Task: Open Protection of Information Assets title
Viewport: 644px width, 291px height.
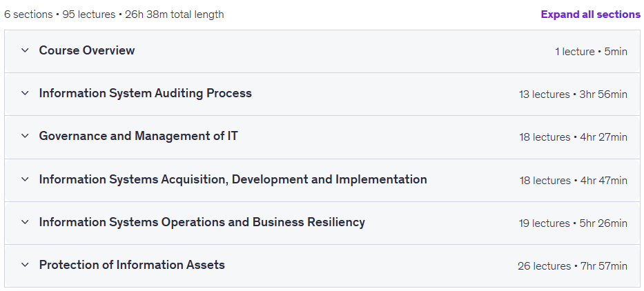Action: pos(132,265)
